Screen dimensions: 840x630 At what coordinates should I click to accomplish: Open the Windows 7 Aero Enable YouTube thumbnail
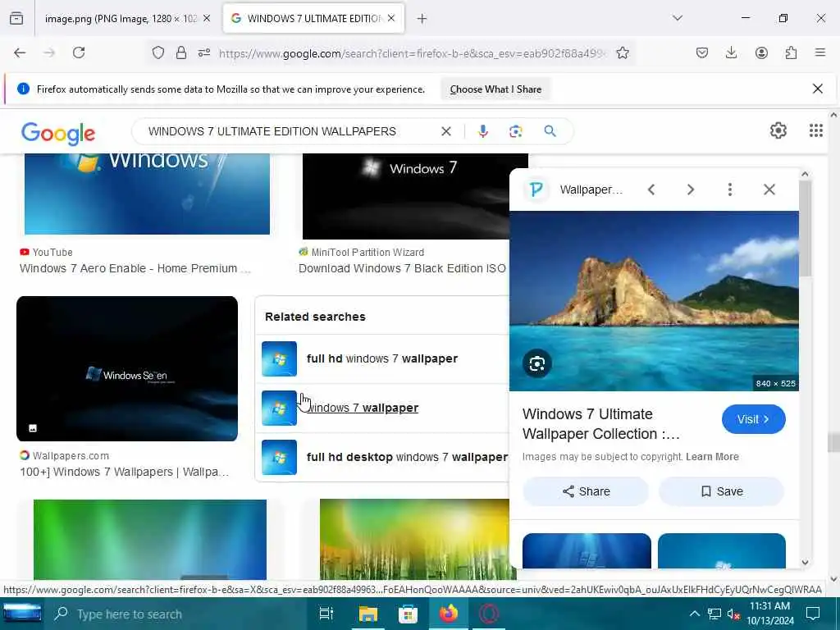tap(148, 194)
